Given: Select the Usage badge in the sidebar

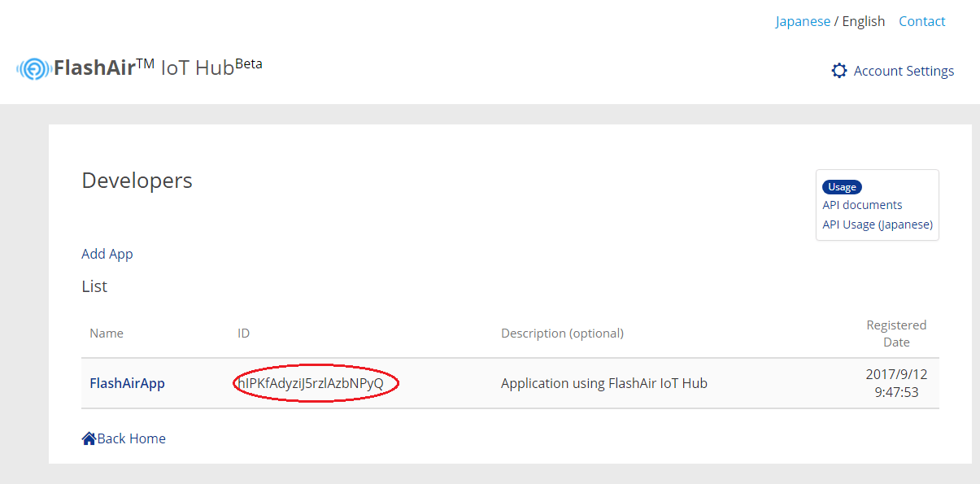Looking at the screenshot, I should (842, 186).
